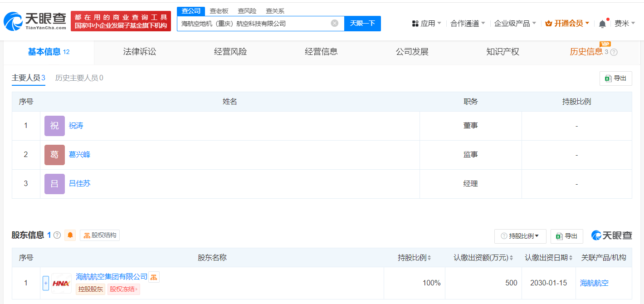Screen dimensions: 644x304
Task: Open help icon next to 股东信息
Action: pyautogui.click(x=57, y=235)
